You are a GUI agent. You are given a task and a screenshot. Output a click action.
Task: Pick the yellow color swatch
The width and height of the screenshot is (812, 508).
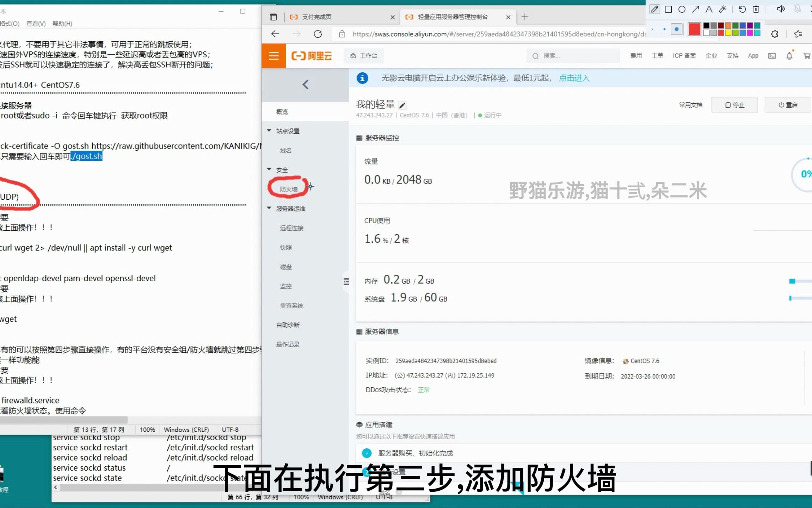(x=728, y=33)
